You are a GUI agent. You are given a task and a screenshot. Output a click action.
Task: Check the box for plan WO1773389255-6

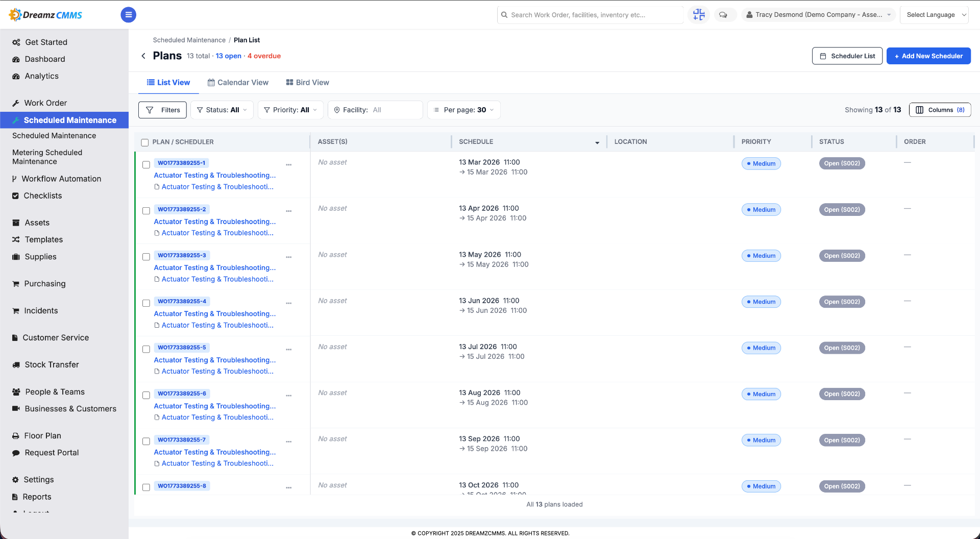point(146,395)
